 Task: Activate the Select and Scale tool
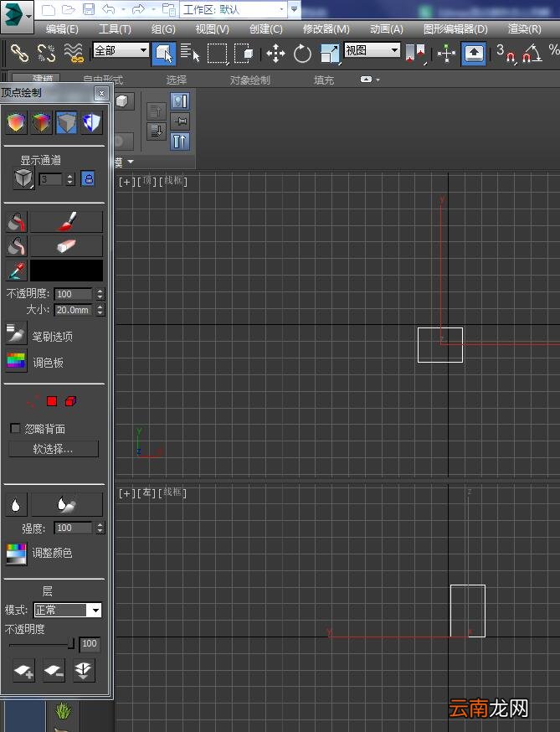(330, 54)
